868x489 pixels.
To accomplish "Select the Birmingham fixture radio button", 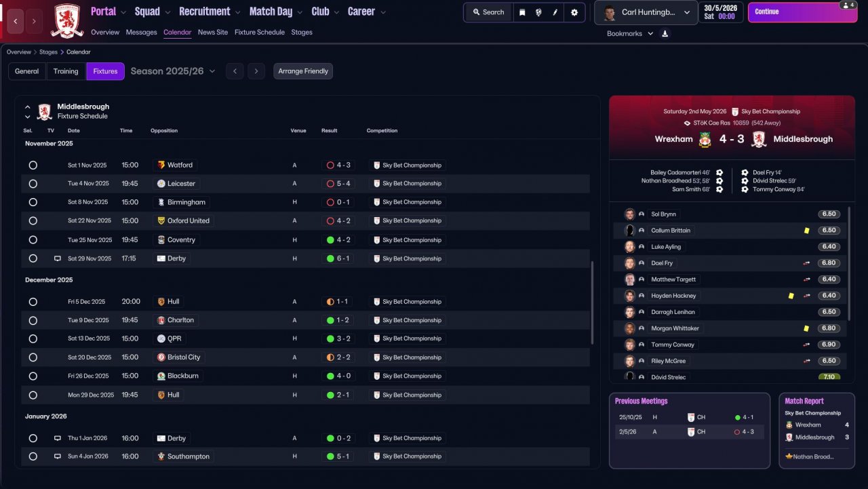I will pos(33,202).
